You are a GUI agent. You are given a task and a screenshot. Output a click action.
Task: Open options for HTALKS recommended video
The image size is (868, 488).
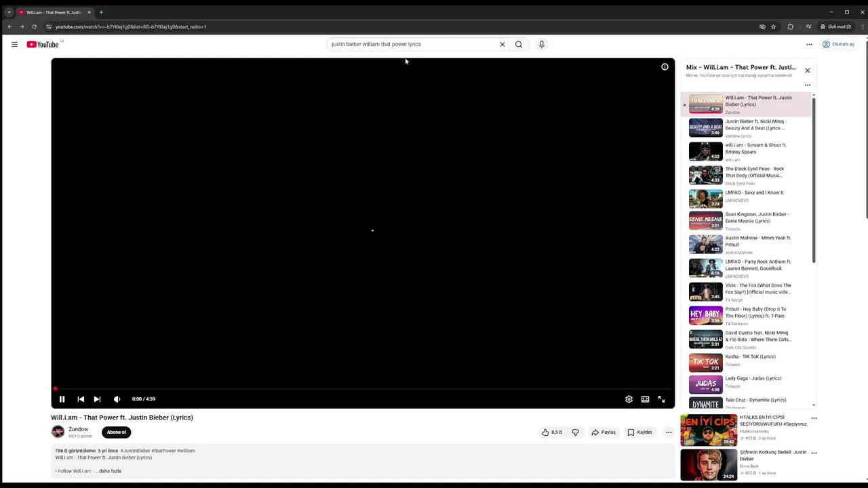pos(814,418)
